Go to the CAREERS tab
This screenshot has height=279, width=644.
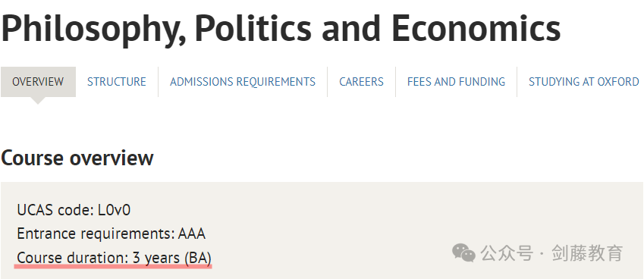361,82
